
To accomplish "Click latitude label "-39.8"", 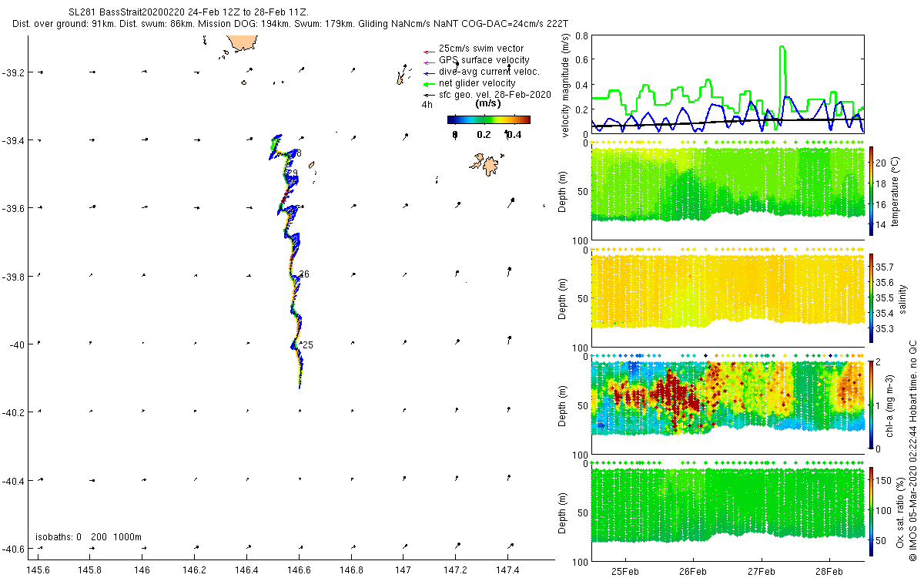I will pos(14,277).
